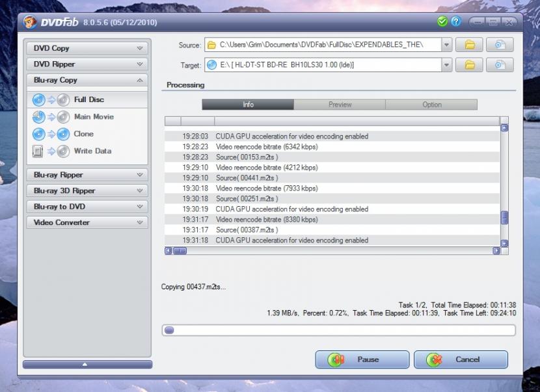Browse for Source folder using folder button
The height and width of the screenshot is (392, 540).
pyautogui.click(x=469, y=45)
